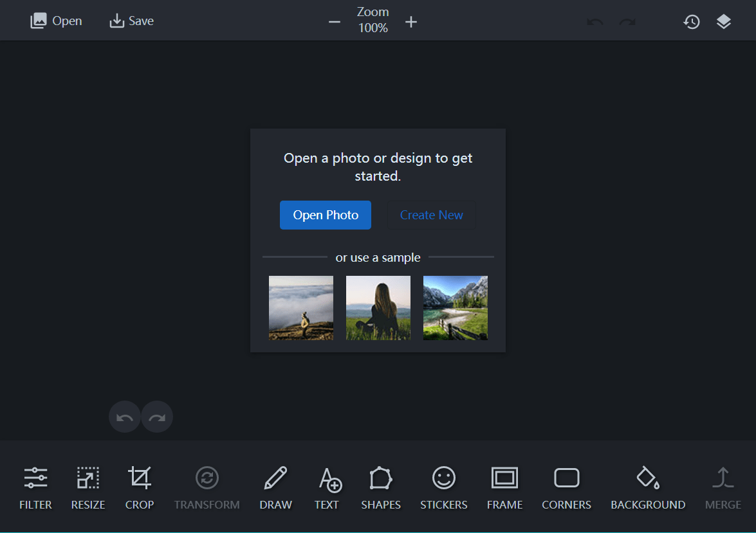The image size is (756, 533).
Task: Click the redo arrow above the toolbar
Action: click(x=156, y=416)
